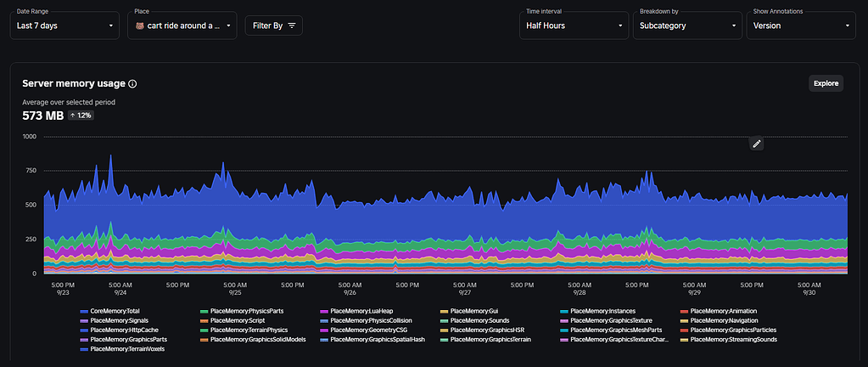Click the bear icon in Place field
Screen dimensions: 868x367
141,25
